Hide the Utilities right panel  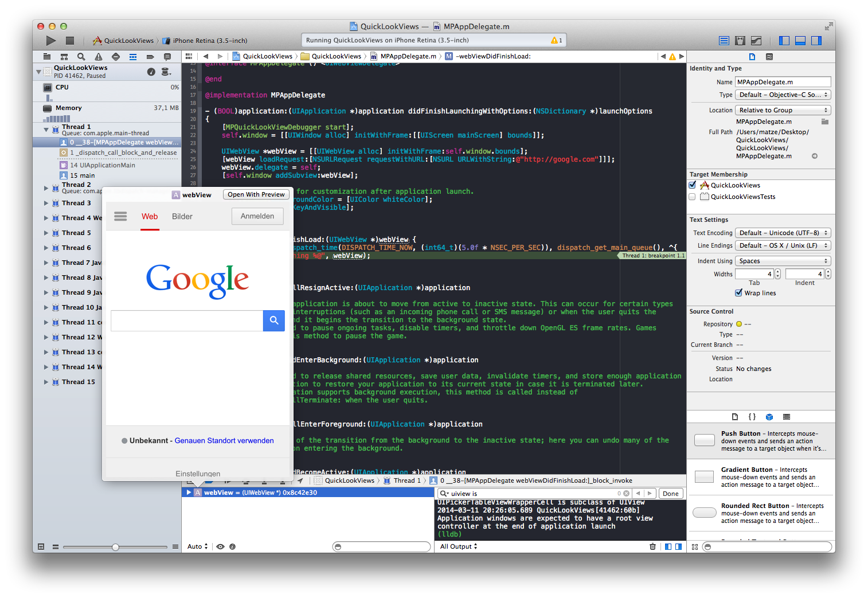(x=816, y=41)
